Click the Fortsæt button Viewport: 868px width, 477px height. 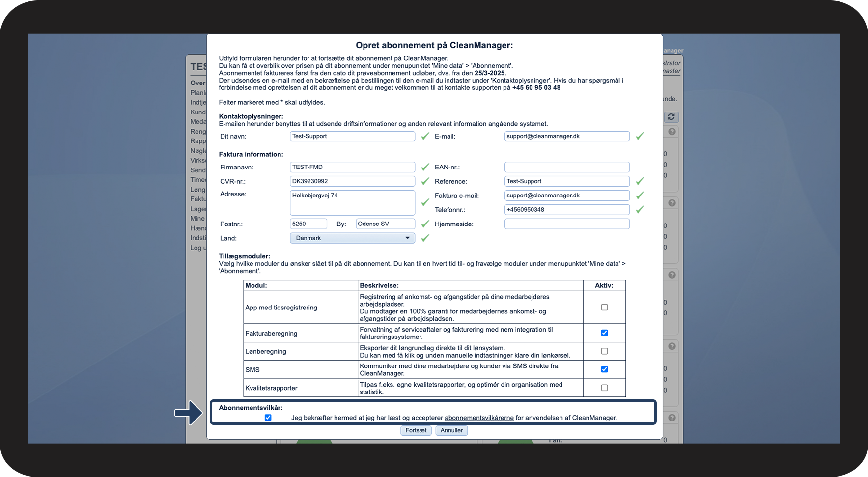pos(416,430)
